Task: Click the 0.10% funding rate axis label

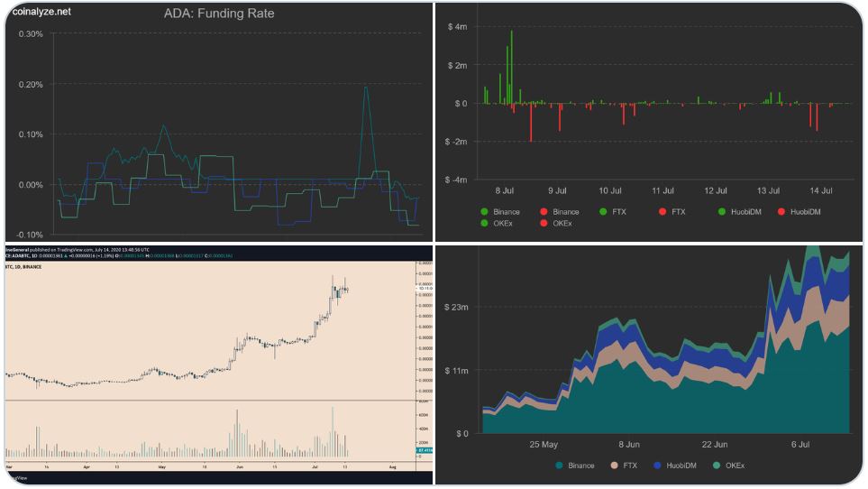Action: coord(31,134)
